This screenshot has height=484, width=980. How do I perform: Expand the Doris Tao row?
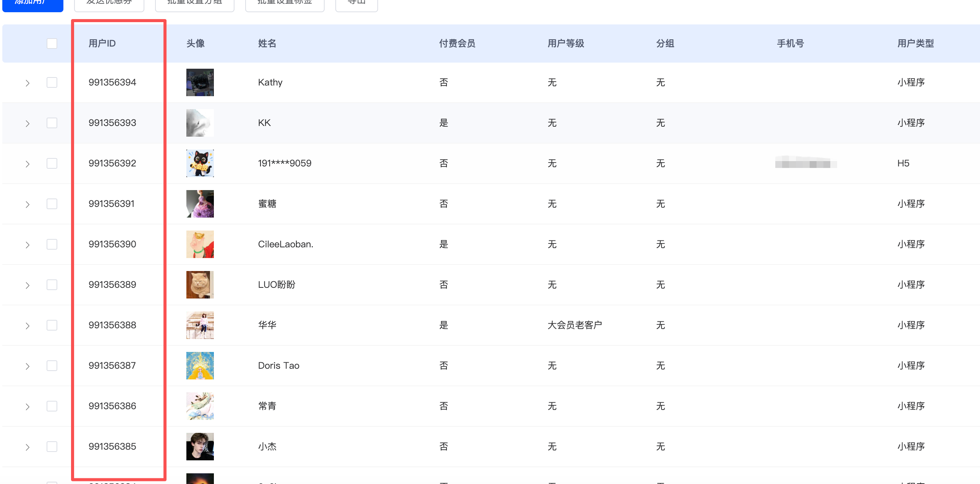27,366
